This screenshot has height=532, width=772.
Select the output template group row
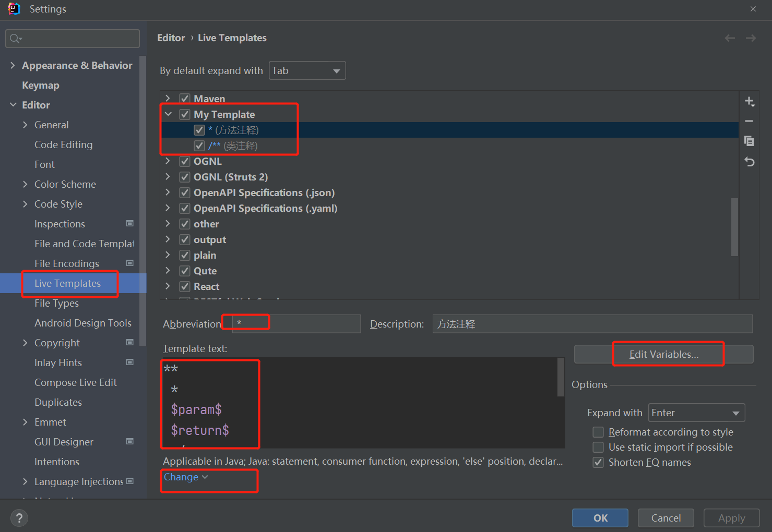[450, 239]
